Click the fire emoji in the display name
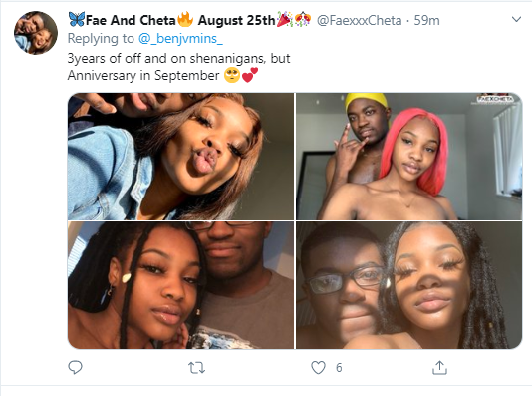Image resolution: width=532 pixels, height=396 pixels. pos(185,19)
